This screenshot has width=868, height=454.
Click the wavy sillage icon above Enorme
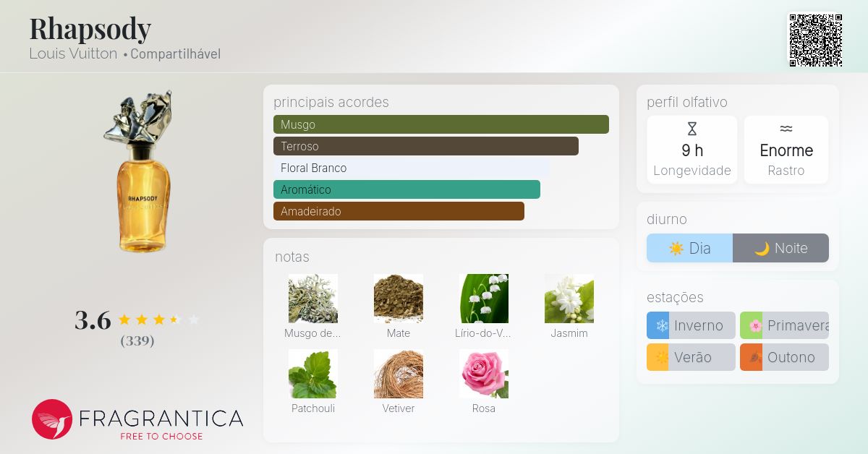click(786, 129)
